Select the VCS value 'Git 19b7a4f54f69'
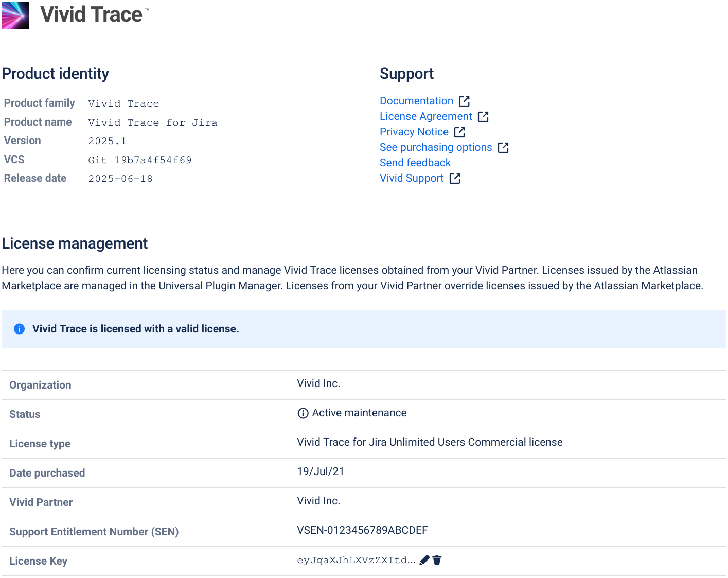 coord(140,160)
